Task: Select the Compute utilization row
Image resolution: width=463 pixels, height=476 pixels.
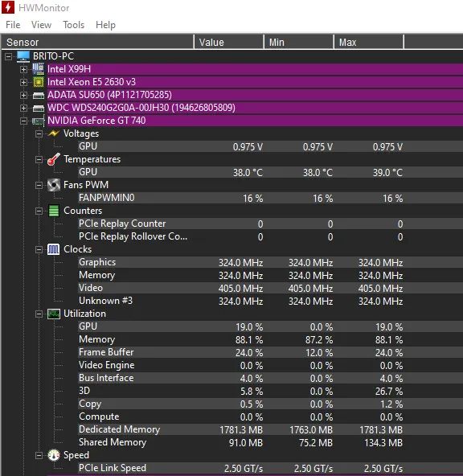Action: coord(271,416)
